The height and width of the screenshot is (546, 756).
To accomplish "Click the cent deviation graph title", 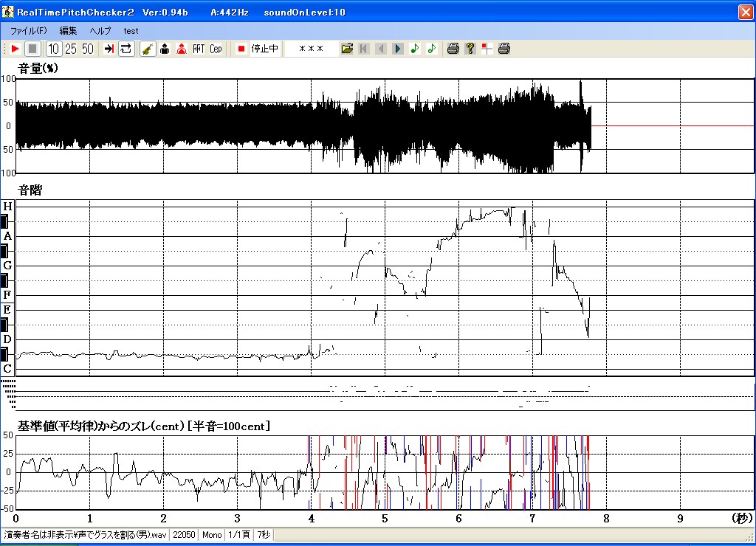I will pos(144,426).
